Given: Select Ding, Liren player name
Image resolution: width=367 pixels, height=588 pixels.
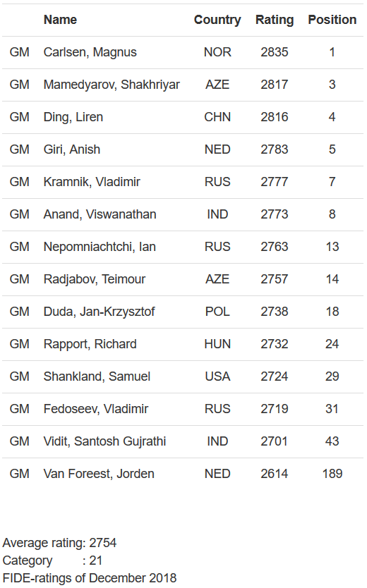Looking at the screenshot, I should pos(73,117).
